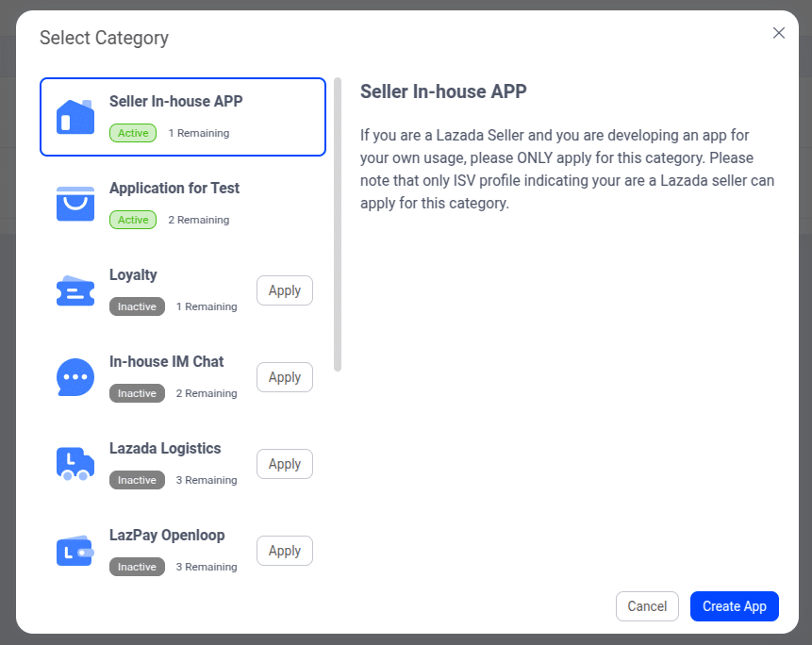The height and width of the screenshot is (645, 812).
Task: Apply for Lazada Logistics category
Action: tap(284, 464)
